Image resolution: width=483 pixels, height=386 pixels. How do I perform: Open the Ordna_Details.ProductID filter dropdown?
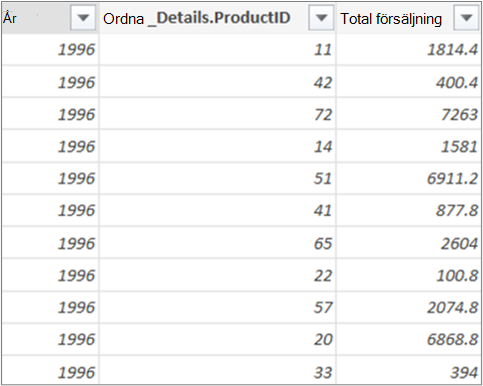pyautogui.click(x=321, y=18)
